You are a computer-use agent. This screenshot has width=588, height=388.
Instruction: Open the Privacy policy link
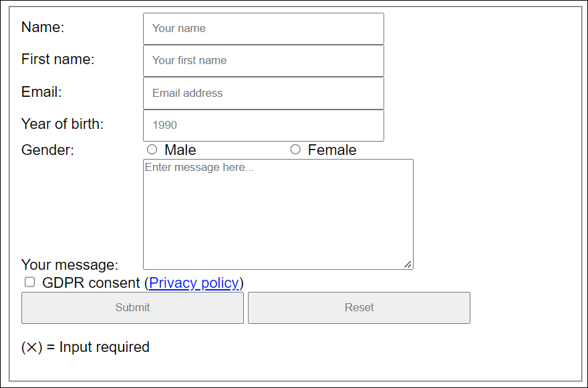tap(194, 283)
